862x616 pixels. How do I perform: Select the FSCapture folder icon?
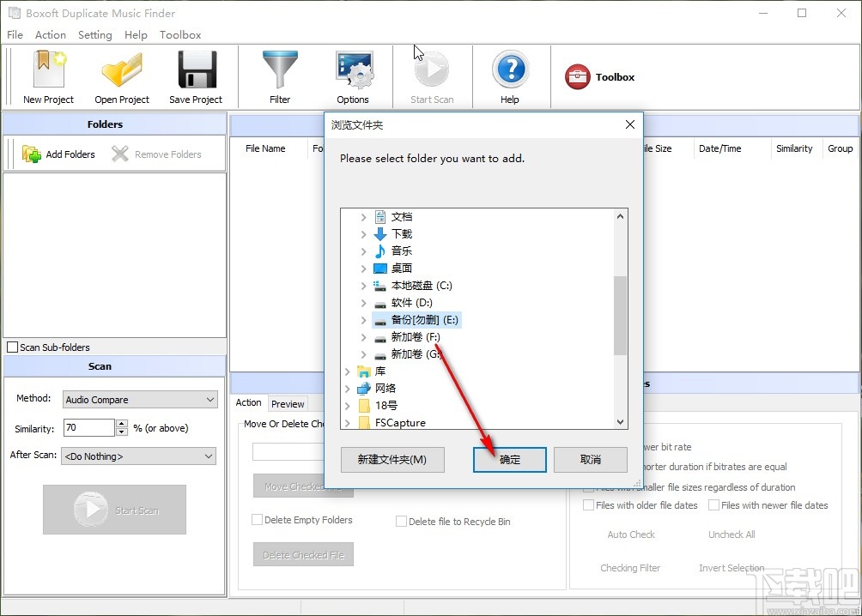(363, 423)
